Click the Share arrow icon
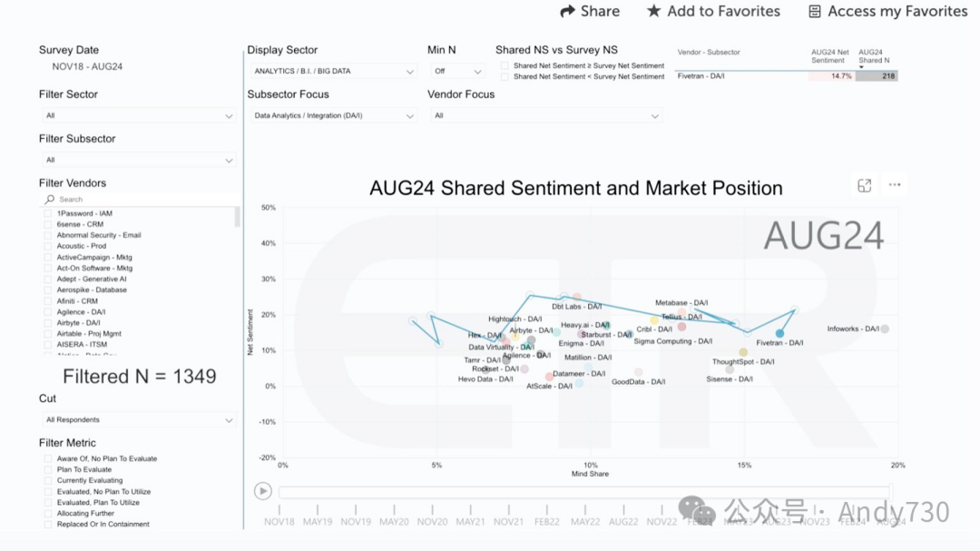Screen dimensions: 980x551 (568, 12)
